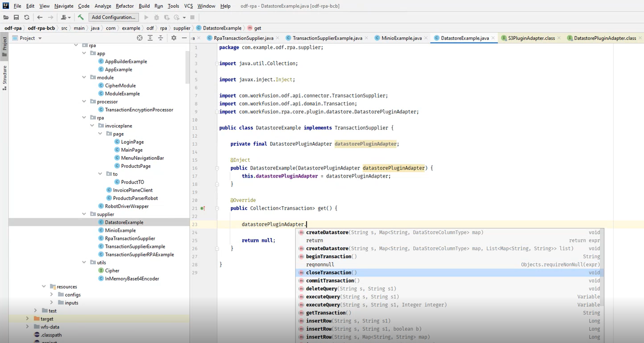Screen dimensions: 644x343
Task: Click the Open folder toolbar icon
Action: [x=6, y=17]
